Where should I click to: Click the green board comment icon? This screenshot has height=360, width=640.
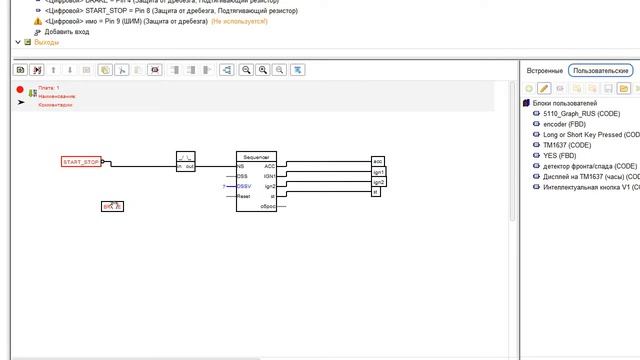point(33,93)
